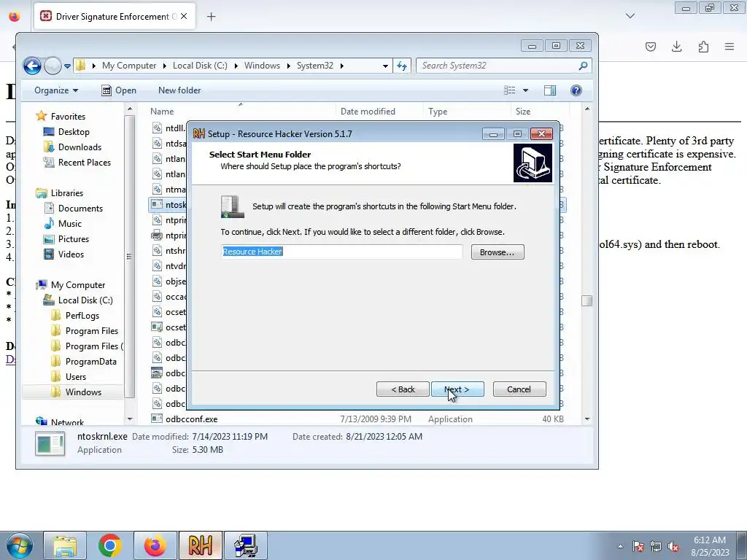Switch to Firefox on the taskbar

pyautogui.click(x=155, y=545)
